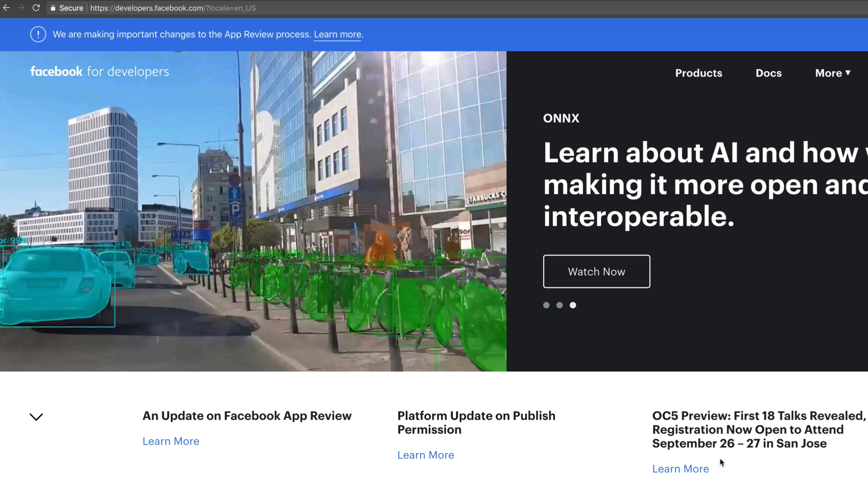The height and width of the screenshot is (478, 868).
Task: Learn More about OC5 Preview
Action: point(680,468)
